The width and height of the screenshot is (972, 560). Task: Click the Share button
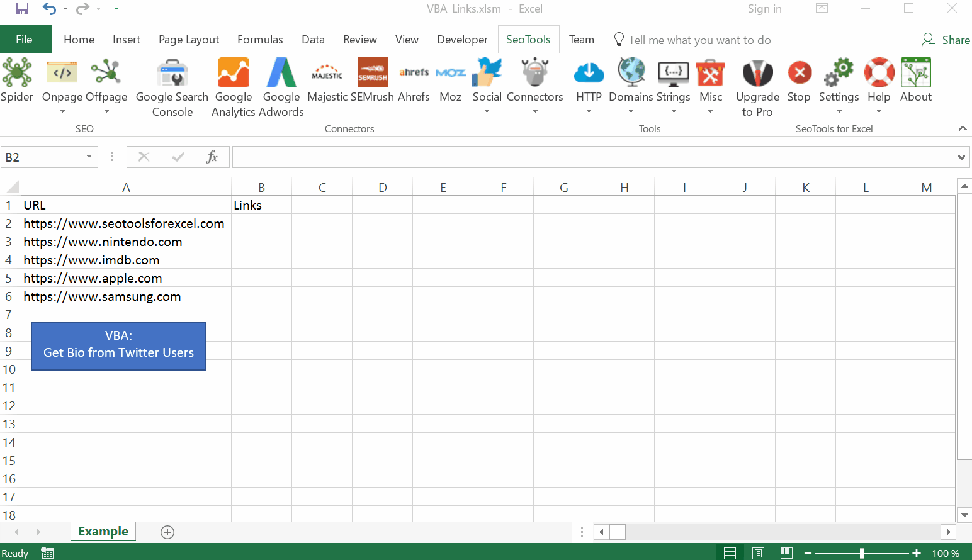[946, 40]
